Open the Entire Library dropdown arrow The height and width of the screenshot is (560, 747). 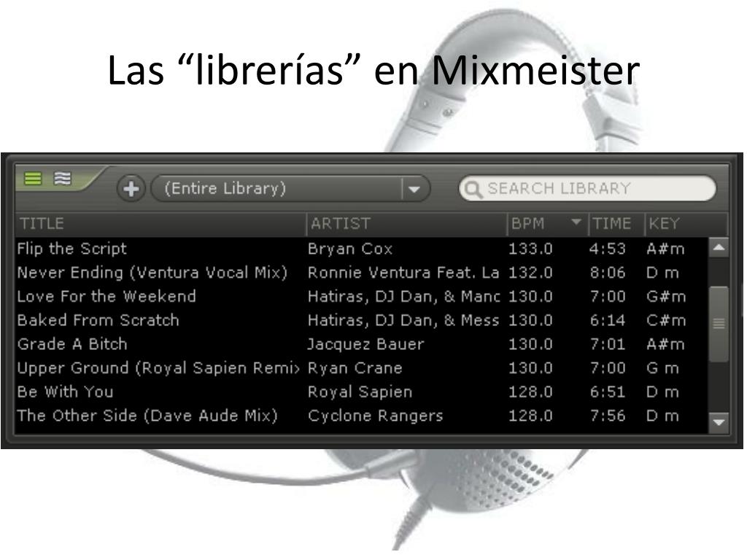414,189
